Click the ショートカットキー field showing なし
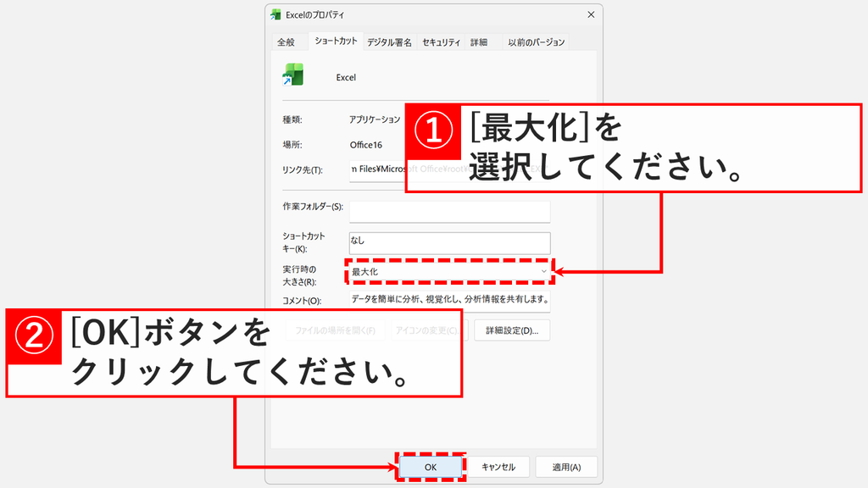 449,243
